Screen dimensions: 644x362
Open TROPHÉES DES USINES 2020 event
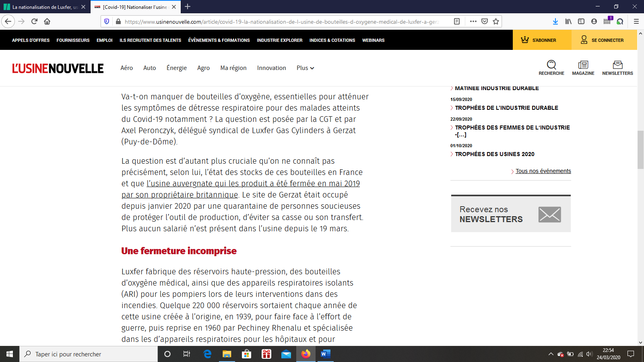point(495,154)
